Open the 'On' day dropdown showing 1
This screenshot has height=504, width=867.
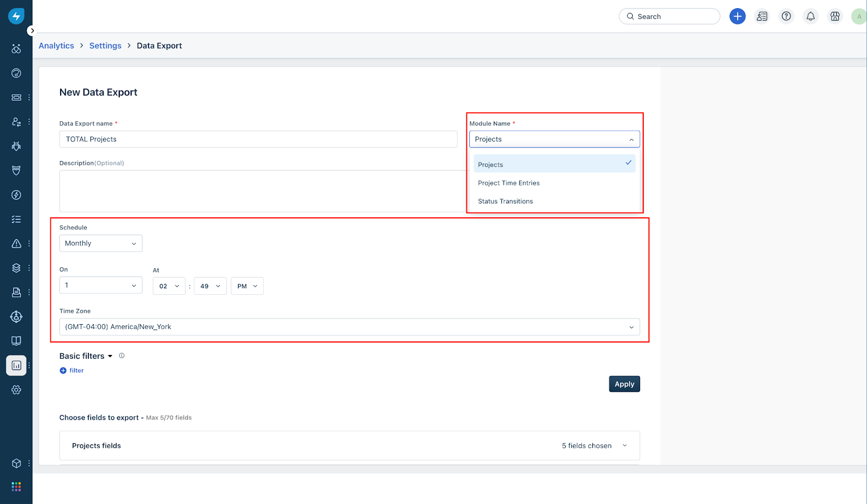tap(101, 285)
